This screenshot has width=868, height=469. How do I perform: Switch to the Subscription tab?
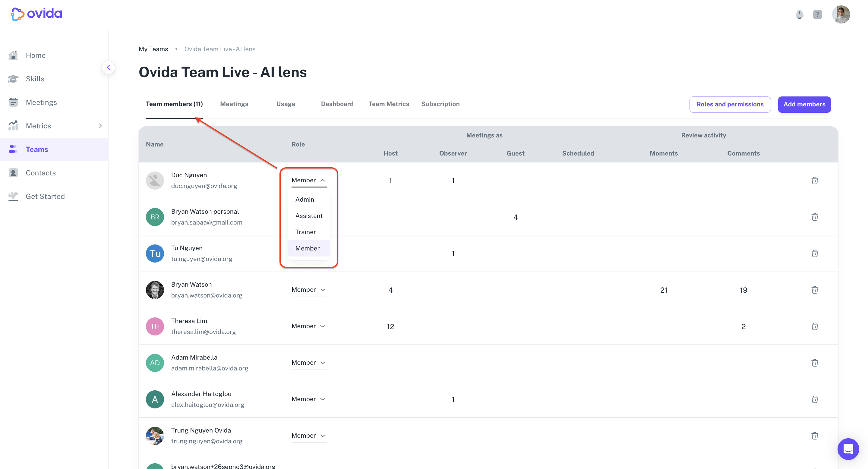440,104
